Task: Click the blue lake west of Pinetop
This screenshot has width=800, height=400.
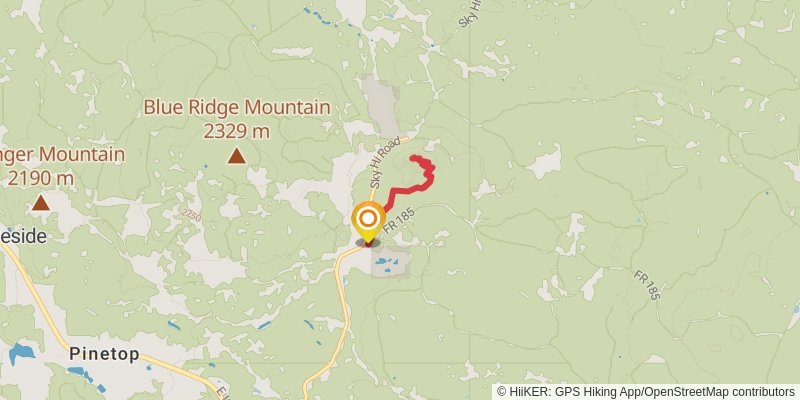Action: pos(21,353)
